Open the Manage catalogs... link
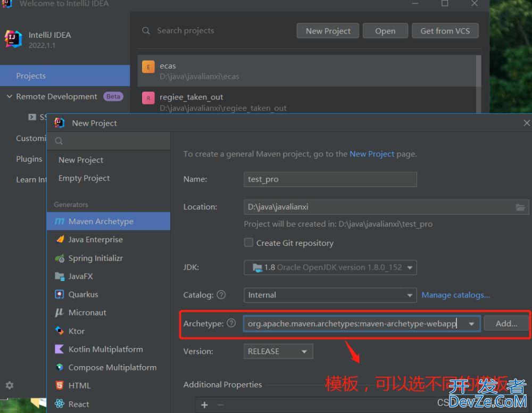This screenshot has height=413, width=532. click(456, 295)
